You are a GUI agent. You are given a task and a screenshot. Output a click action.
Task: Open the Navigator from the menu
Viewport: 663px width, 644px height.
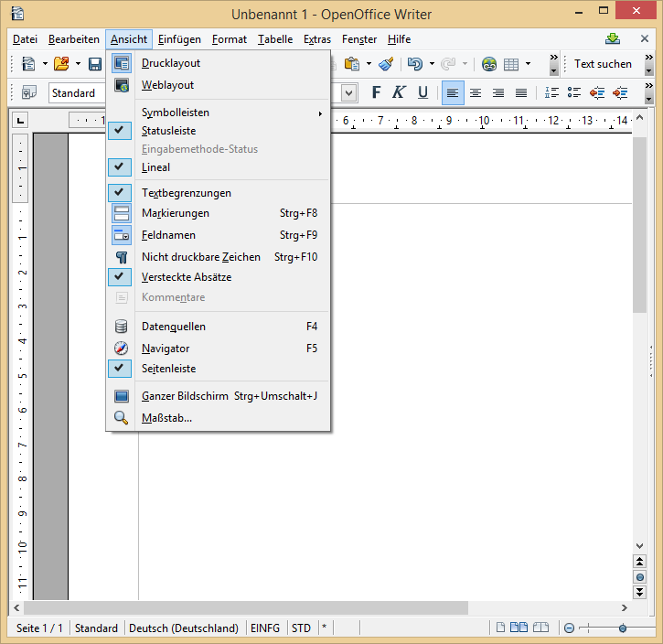pyautogui.click(x=166, y=349)
